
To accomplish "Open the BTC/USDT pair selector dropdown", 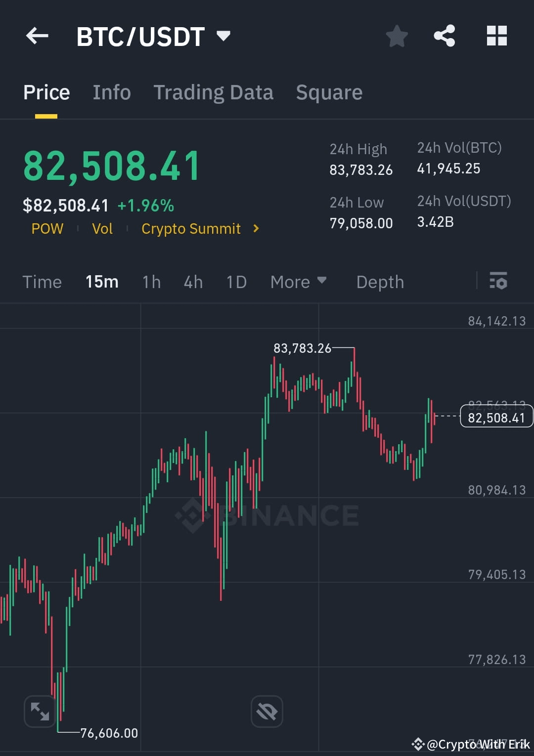I will [x=153, y=36].
